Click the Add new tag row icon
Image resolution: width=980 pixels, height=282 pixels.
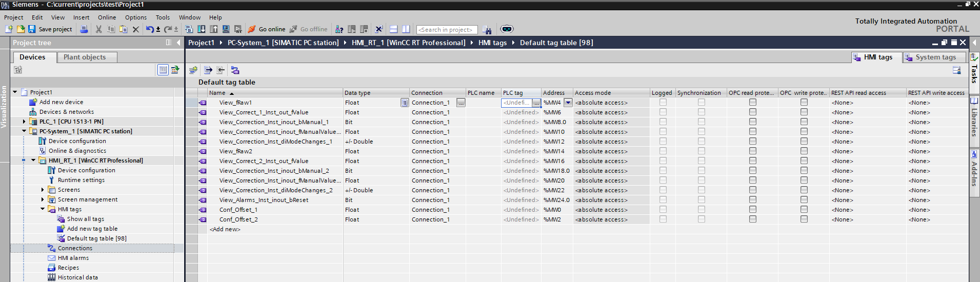pyautogui.click(x=193, y=70)
